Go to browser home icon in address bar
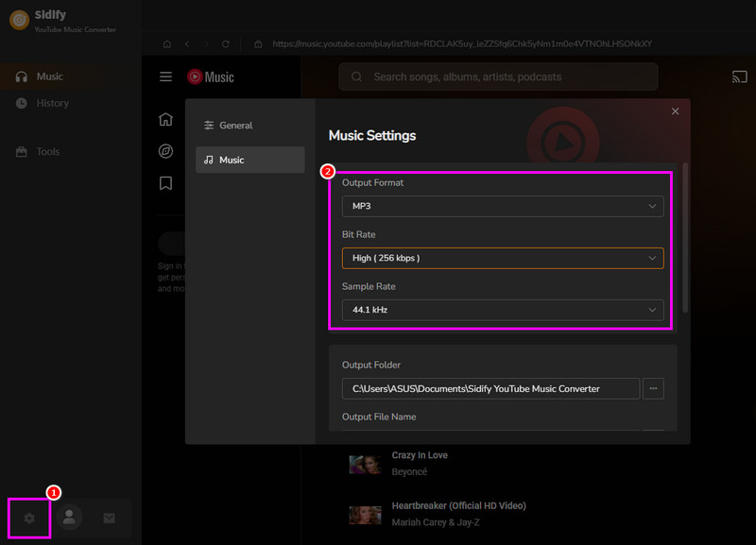The width and height of the screenshot is (756, 545). (x=167, y=43)
